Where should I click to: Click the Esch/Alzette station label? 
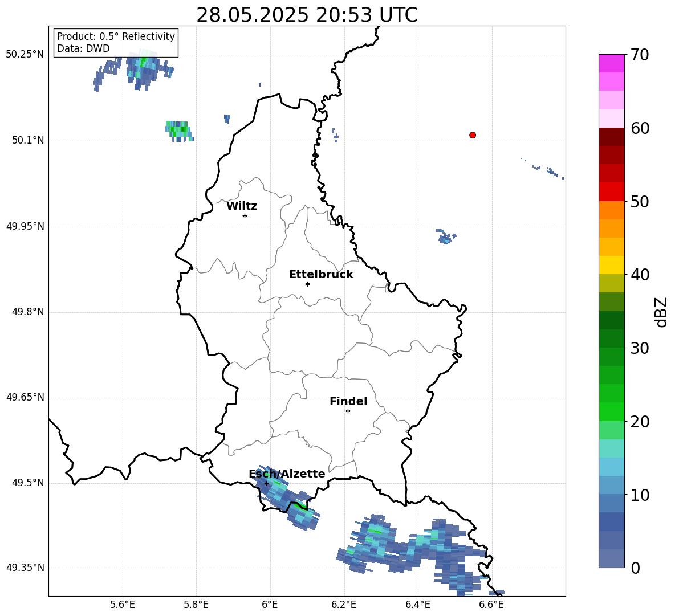pos(287,474)
